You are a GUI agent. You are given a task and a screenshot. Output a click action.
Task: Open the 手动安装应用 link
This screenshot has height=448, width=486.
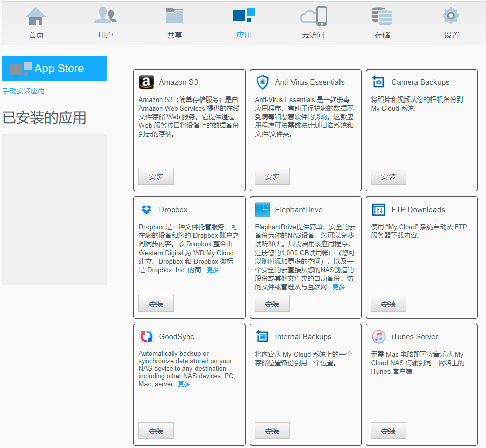tap(24, 91)
